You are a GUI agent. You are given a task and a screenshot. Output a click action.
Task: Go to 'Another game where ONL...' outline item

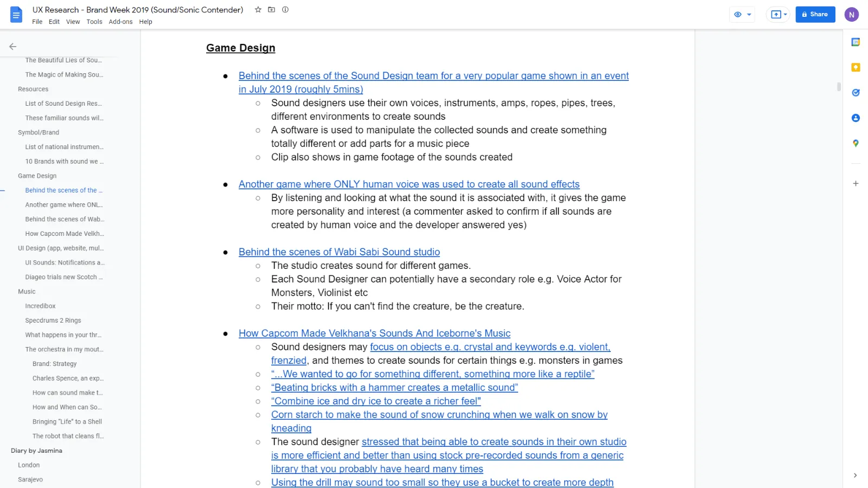point(64,205)
